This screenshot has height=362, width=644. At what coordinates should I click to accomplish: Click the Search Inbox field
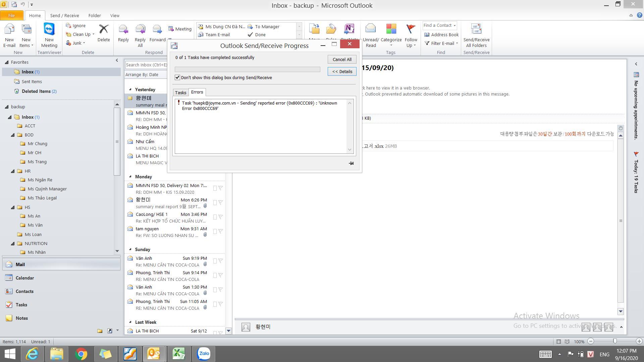pos(146,65)
